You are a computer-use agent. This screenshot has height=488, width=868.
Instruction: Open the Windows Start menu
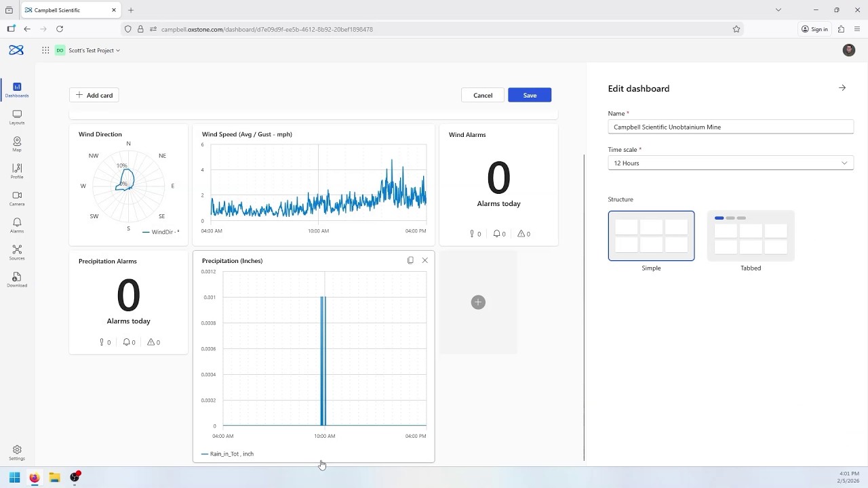[x=14, y=478]
